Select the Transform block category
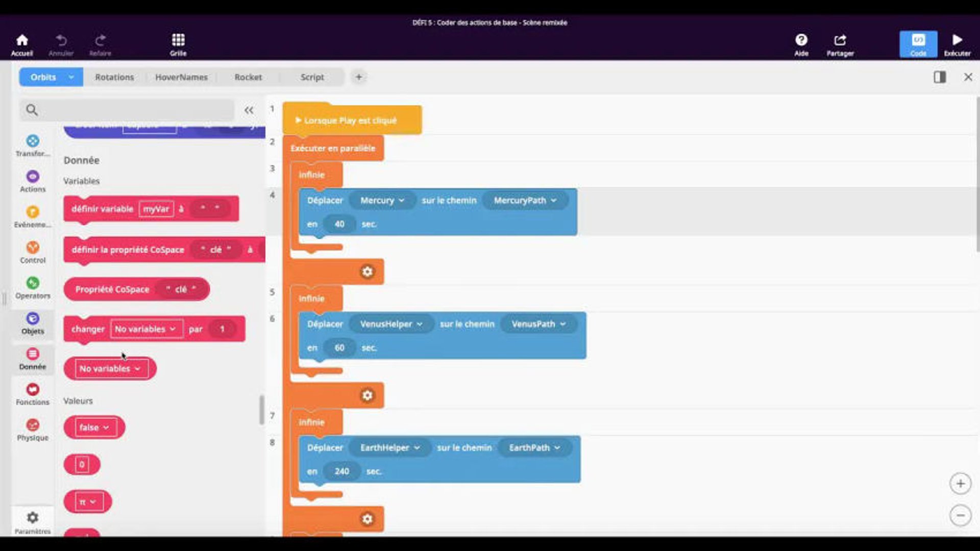Viewport: 980px width, 551px height. pos(33,146)
